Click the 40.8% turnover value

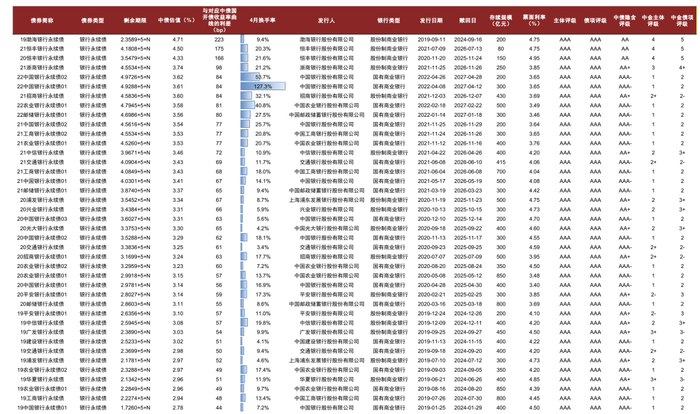click(x=263, y=105)
